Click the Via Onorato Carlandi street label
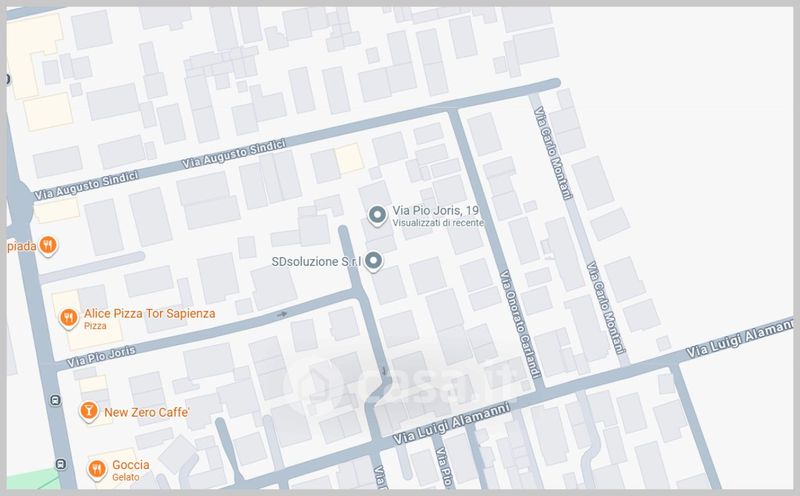Viewport: 800px width, 496px height. tap(521, 325)
